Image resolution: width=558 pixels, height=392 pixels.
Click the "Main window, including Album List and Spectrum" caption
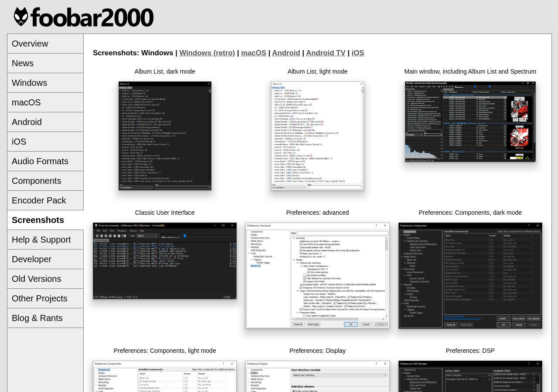click(x=470, y=71)
